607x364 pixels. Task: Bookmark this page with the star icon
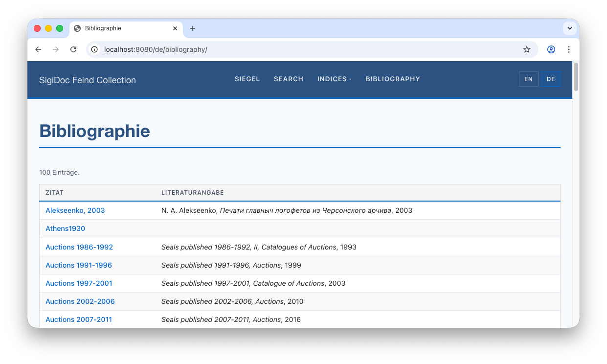(527, 49)
